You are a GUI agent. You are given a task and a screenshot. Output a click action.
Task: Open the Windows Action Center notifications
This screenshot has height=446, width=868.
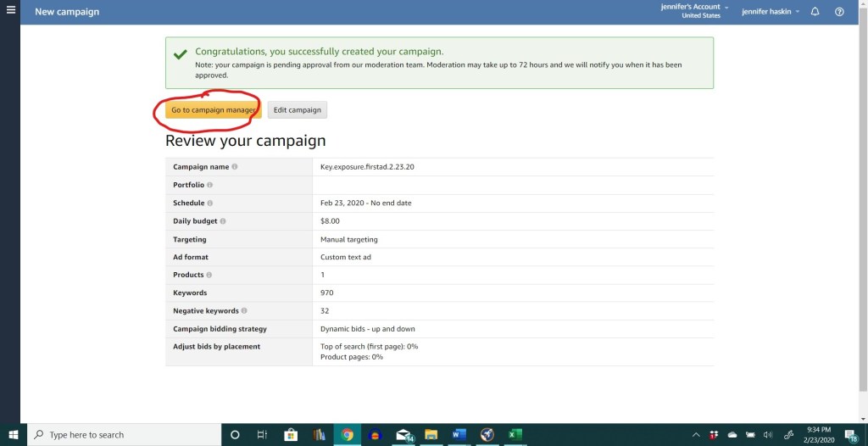click(850, 435)
